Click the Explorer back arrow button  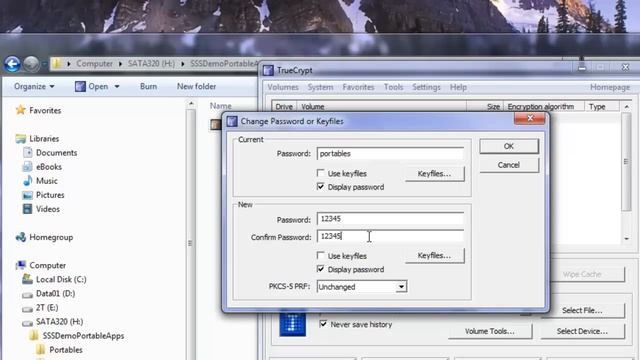click(12, 64)
